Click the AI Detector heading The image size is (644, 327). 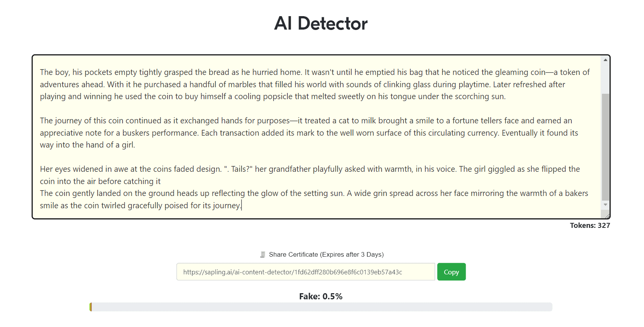321,23
